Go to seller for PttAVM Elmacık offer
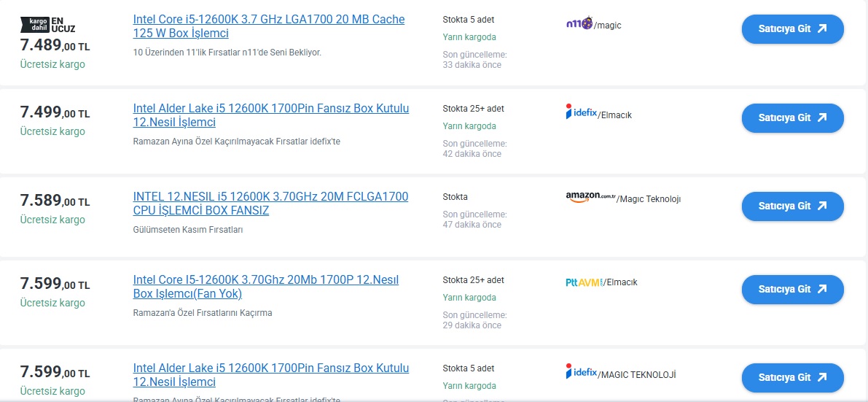 pyautogui.click(x=793, y=289)
